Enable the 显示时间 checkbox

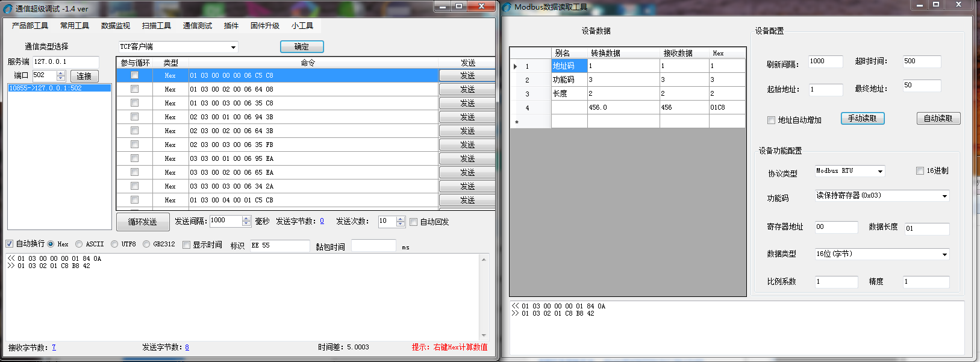187,245
